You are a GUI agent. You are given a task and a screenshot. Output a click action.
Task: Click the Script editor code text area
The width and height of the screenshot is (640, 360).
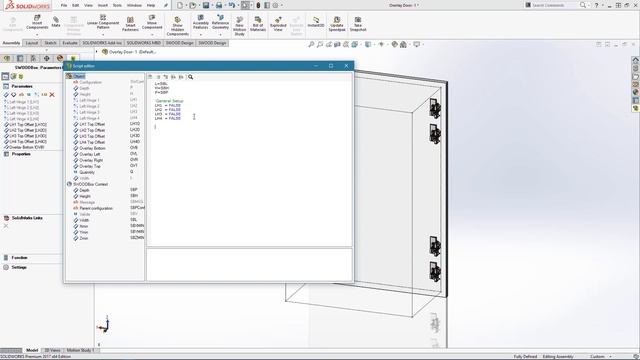coord(249,164)
